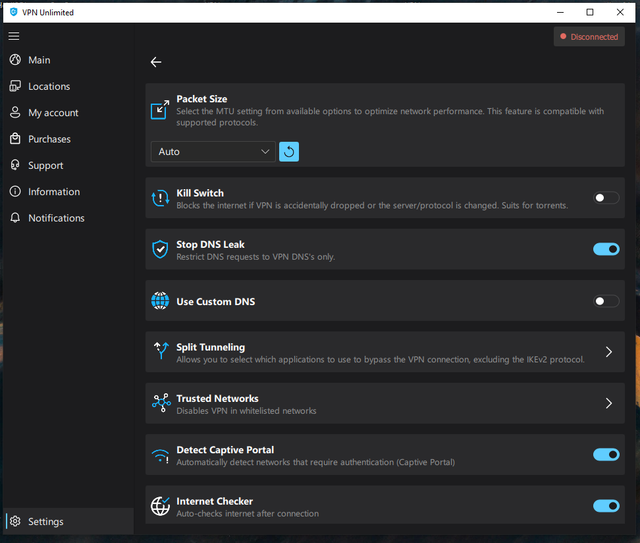Click the Packet Size heading text
Image resolution: width=640 pixels, height=543 pixels.
coord(202,99)
